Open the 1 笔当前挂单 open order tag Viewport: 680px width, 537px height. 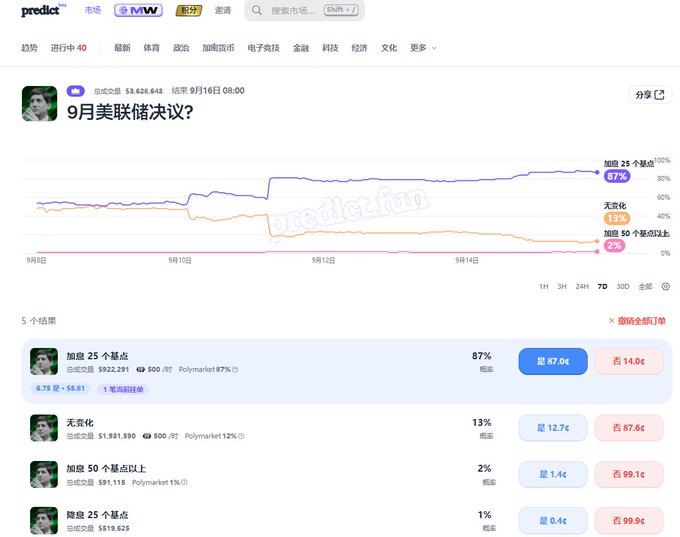(x=123, y=389)
